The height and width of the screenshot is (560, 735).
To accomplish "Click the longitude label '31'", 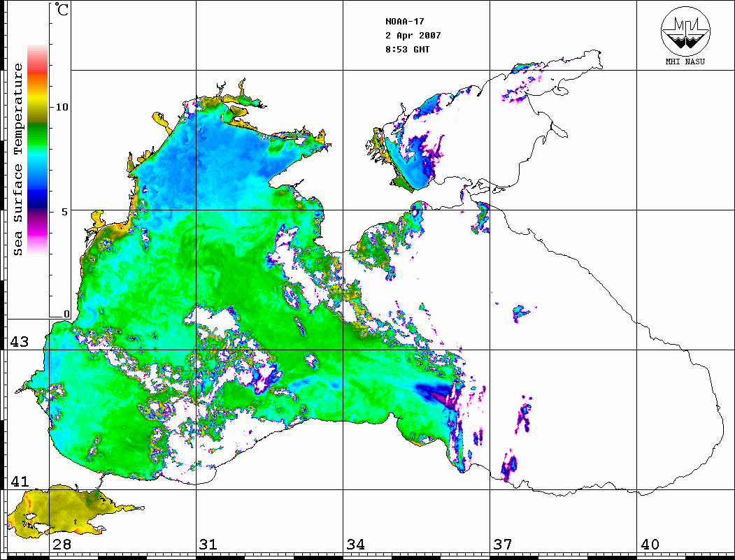I will pyautogui.click(x=208, y=544).
